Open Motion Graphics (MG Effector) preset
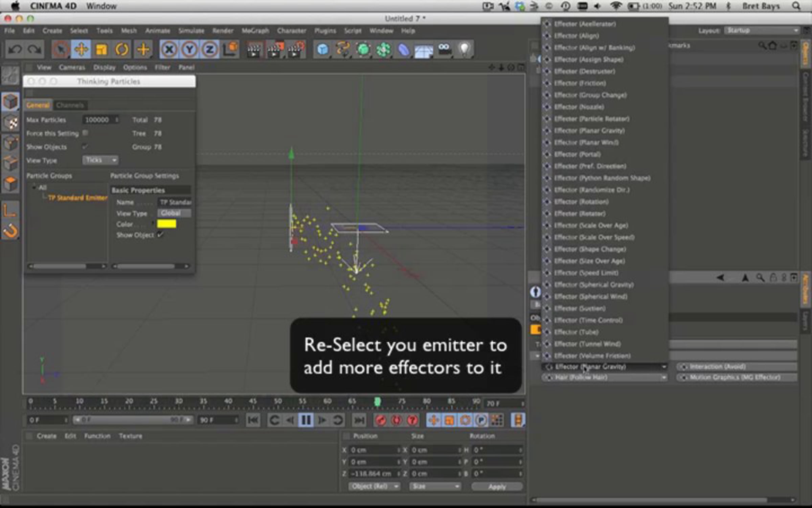 [x=737, y=377]
